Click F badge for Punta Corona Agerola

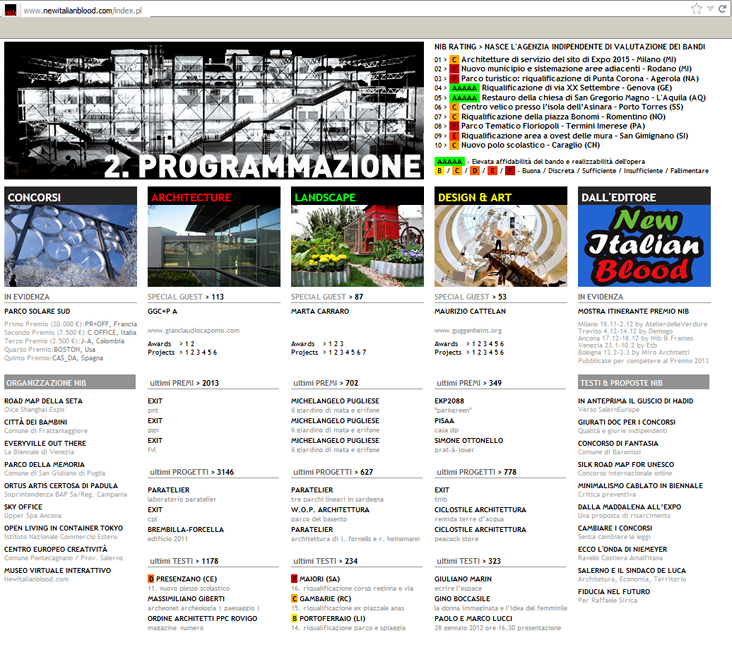454,78
